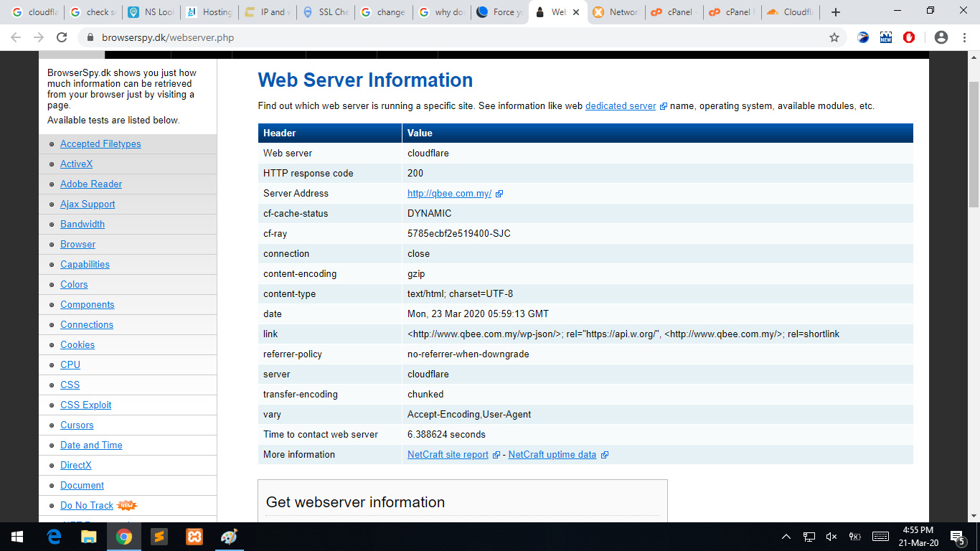Viewport: 980px width, 551px height.
Task: Click the muted volume tray icon
Action: click(x=831, y=537)
